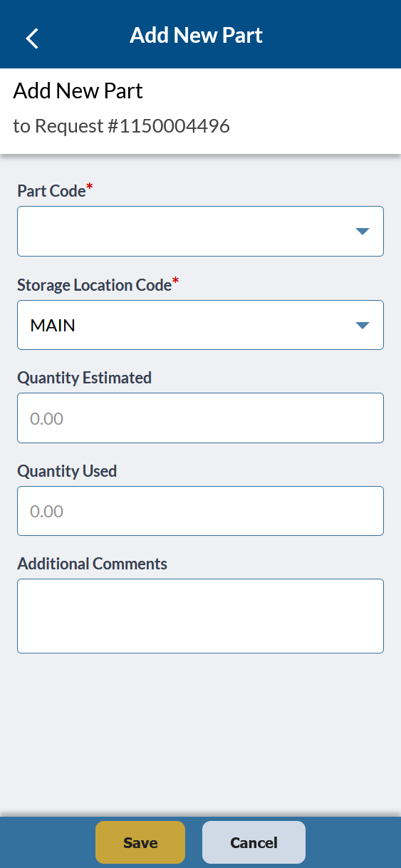
Task: Focus the Quantity Estimated input
Action: point(200,418)
